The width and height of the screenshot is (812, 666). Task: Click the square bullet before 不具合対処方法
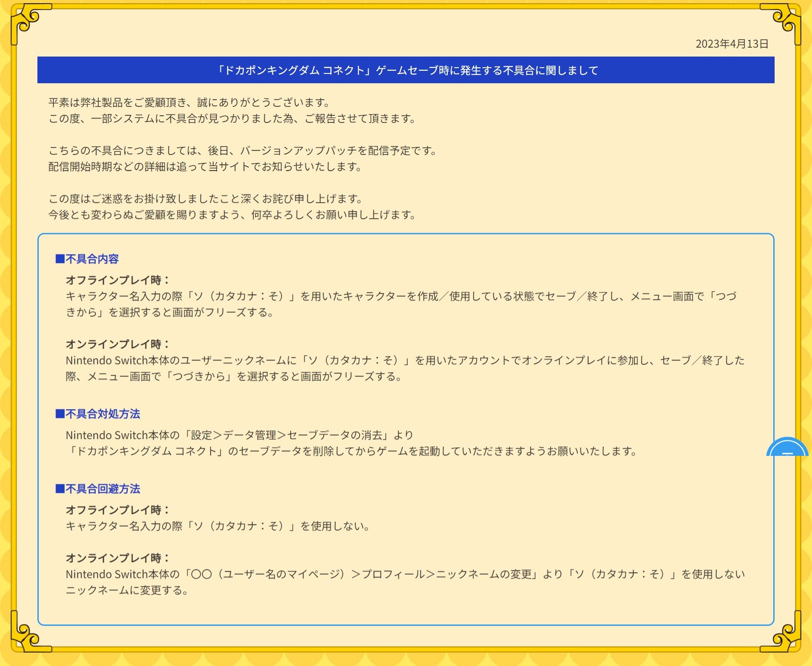tap(60, 414)
